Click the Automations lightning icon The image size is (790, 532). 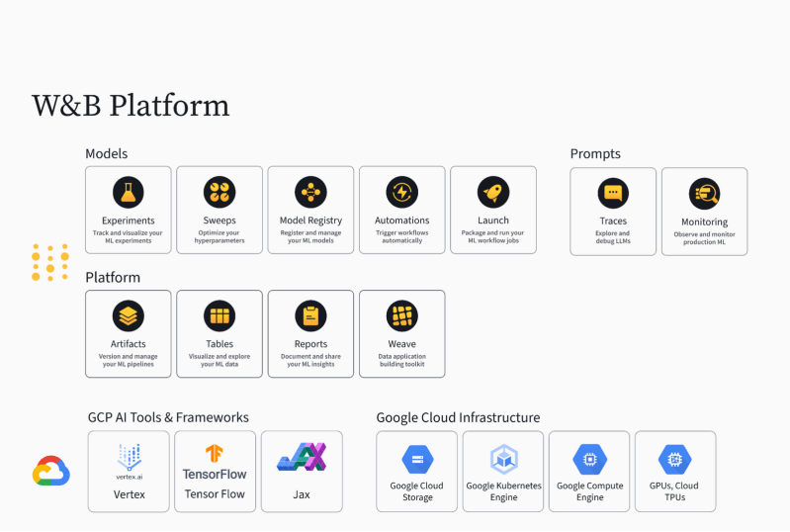[x=401, y=192]
